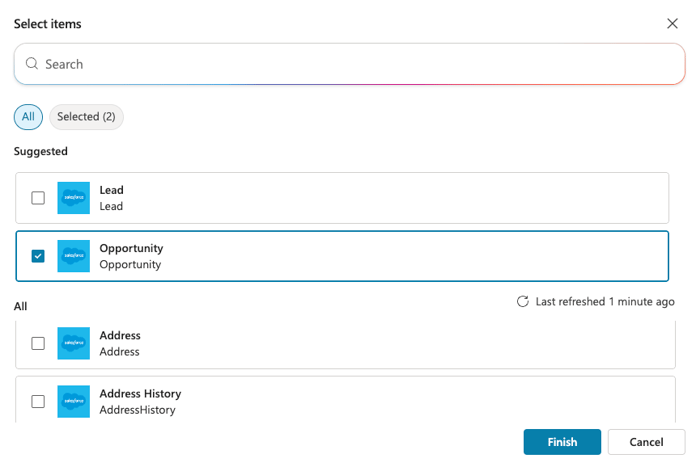The width and height of the screenshot is (696, 467).
Task: Enable the Address History checkbox
Action: [x=38, y=401]
